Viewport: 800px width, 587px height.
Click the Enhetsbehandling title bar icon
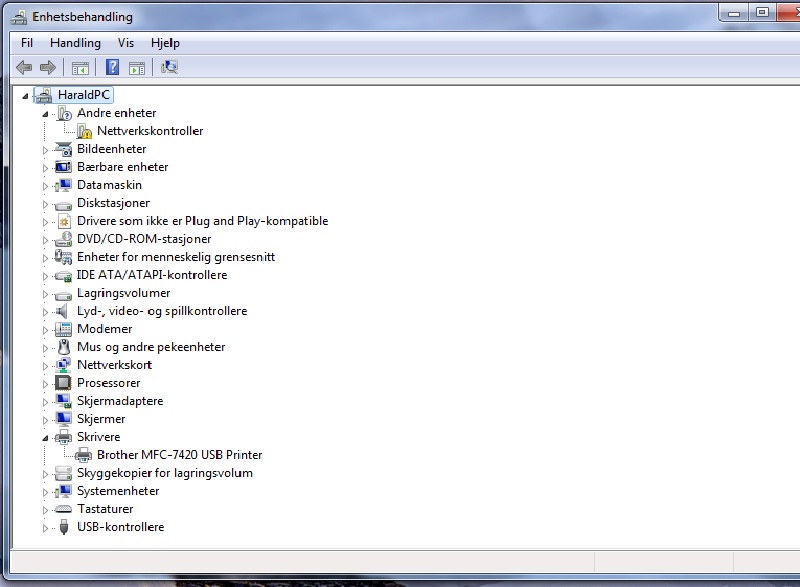click(19, 17)
